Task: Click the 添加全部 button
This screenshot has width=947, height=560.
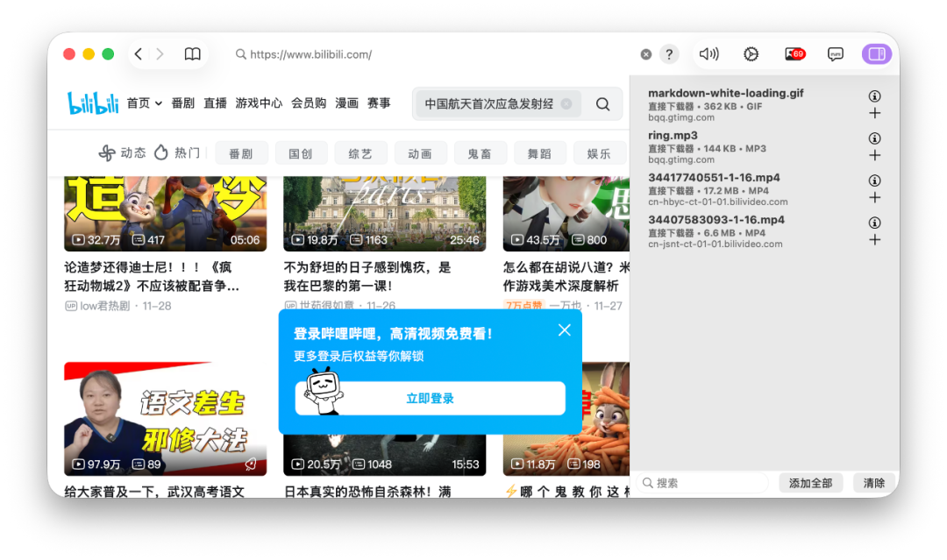Action: [810, 483]
